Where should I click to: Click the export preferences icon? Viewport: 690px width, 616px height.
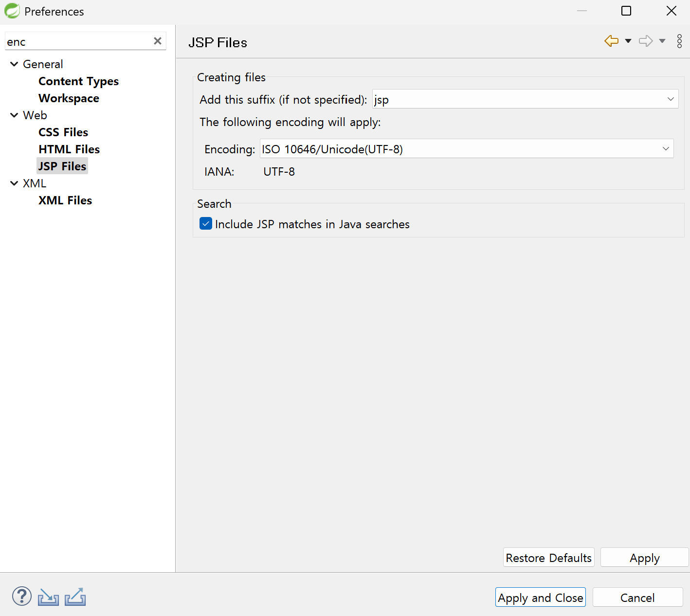click(75, 597)
